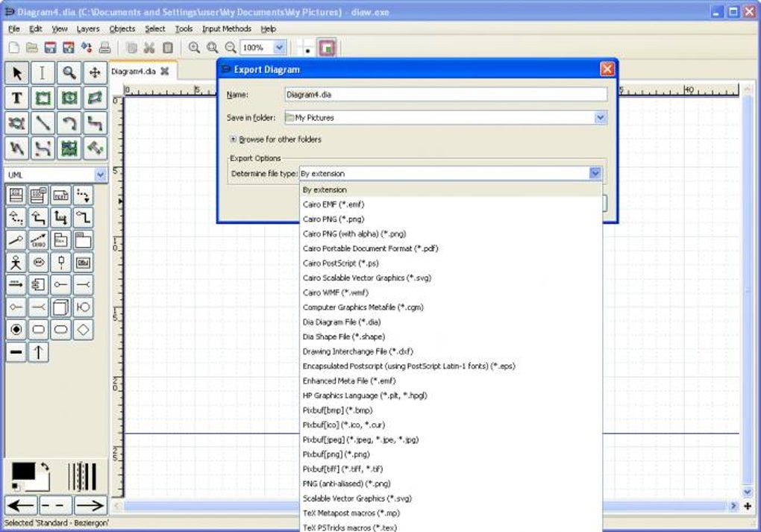This screenshot has height=532, width=761.
Task: Open the zoom percentage dropdown
Action: (279, 48)
